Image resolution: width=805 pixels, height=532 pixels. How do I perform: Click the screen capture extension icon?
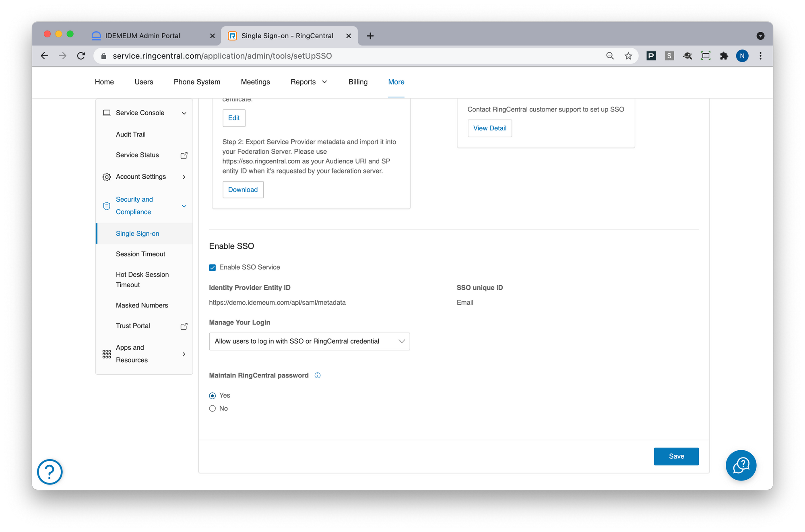click(706, 56)
